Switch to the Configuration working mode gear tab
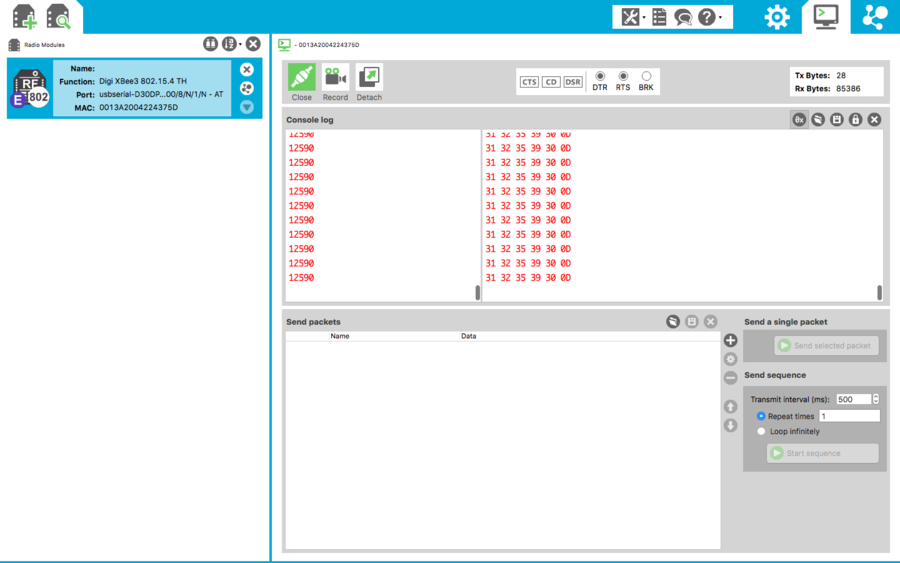The height and width of the screenshot is (563, 900). 776,17
